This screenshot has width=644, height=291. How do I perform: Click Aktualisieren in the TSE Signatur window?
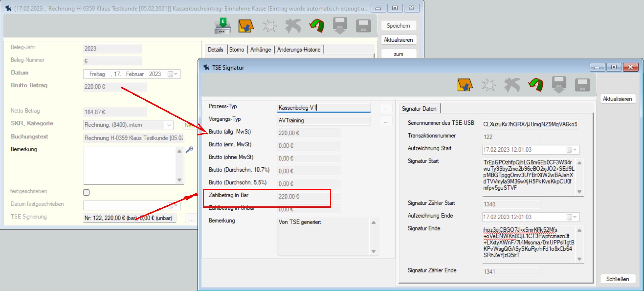pyautogui.click(x=617, y=99)
